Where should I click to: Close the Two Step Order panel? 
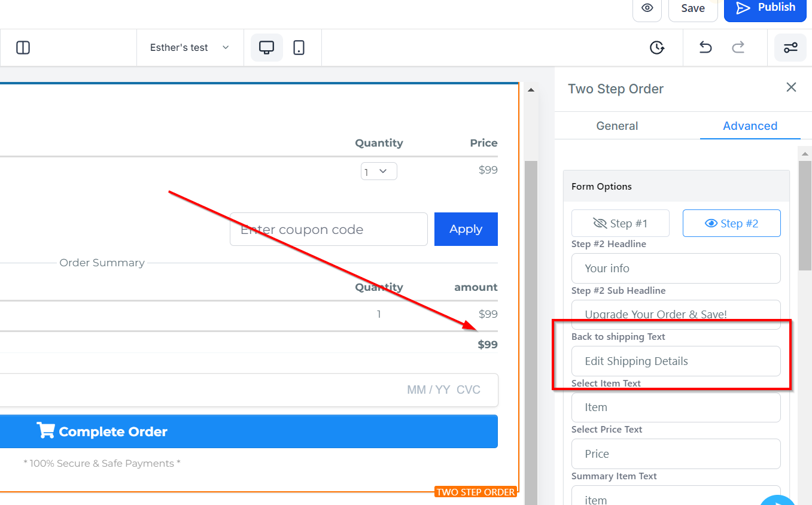(791, 87)
